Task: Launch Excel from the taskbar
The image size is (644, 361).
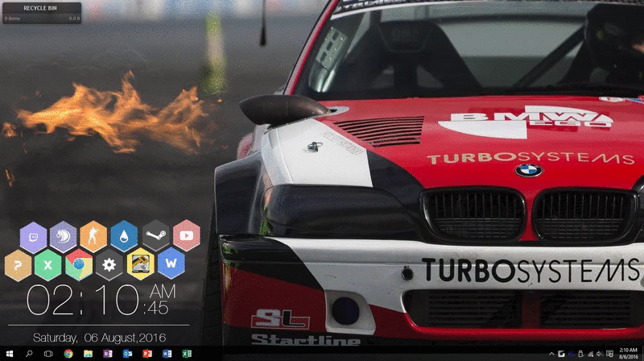Action: pos(187,354)
